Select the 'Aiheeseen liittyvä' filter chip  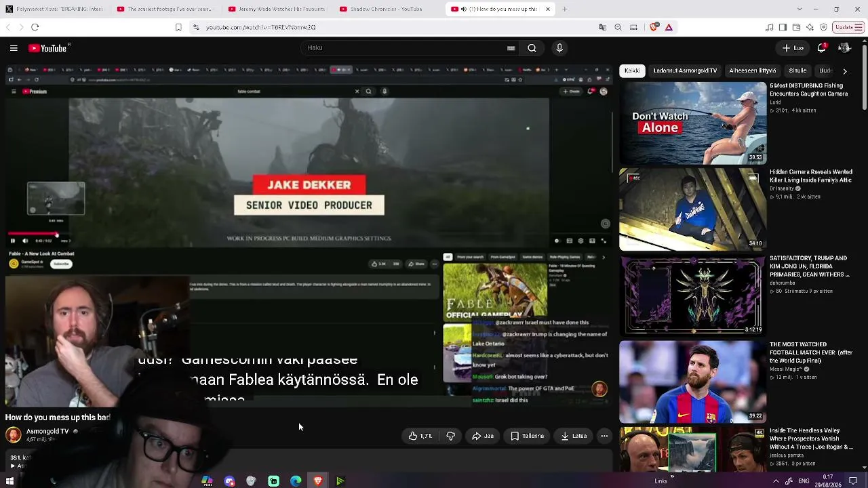pos(753,70)
